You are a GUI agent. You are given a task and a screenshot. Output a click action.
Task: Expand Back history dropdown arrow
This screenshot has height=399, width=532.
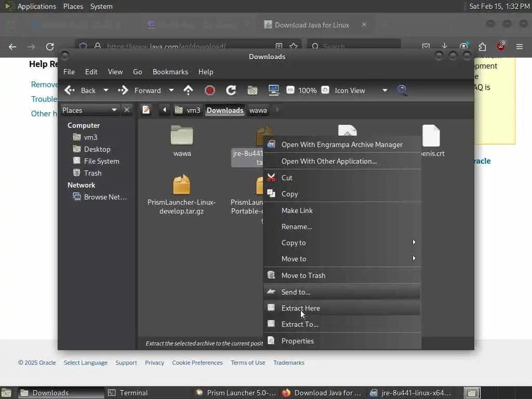(106, 90)
